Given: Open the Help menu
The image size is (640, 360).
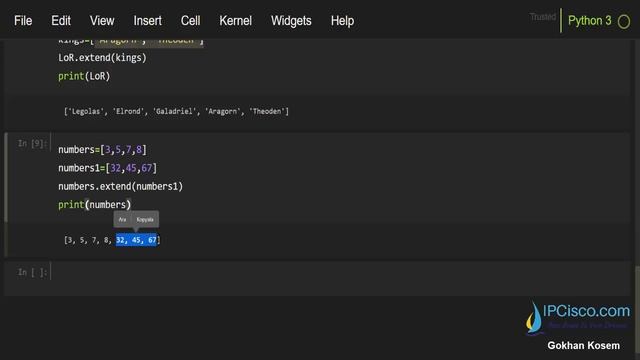Looking at the screenshot, I should tap(342, 21).
